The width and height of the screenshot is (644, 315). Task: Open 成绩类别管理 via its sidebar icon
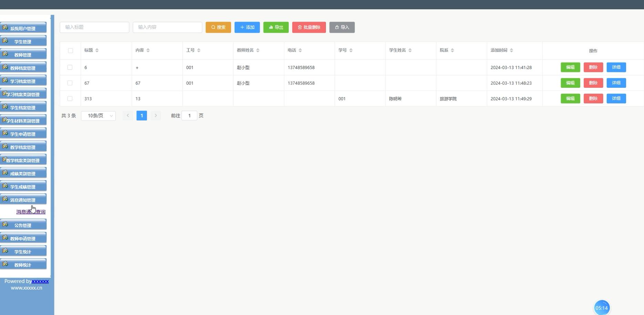point(5,172)
